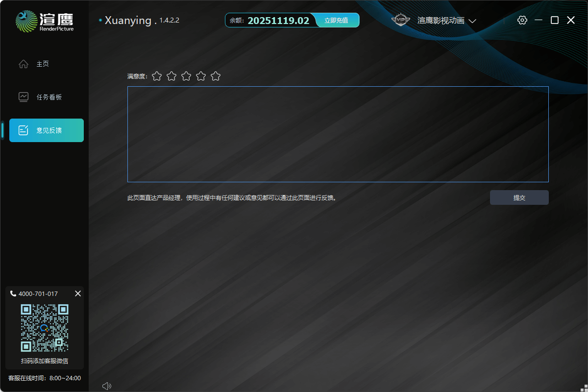Click the 立即充值 recharge button
This screenshot has width=588, height=392.
[x=336, y=20]
